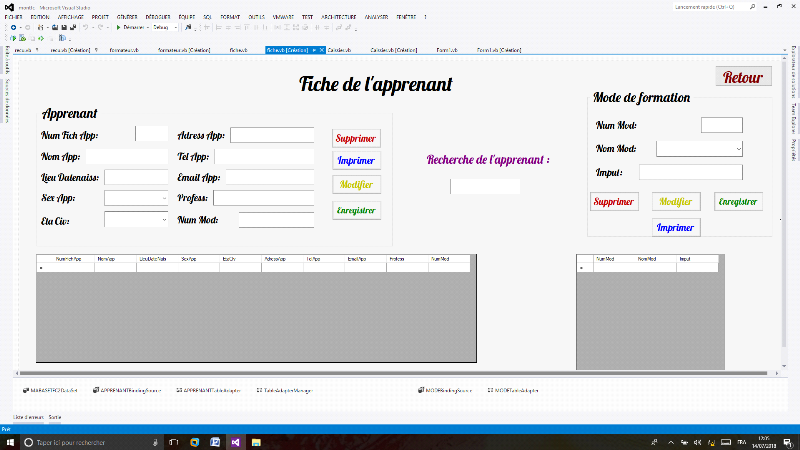The width and height of the screenshot is (800, 450).
Task: Click the Visual Studio taskbar icon
Action: coord(236,441)
